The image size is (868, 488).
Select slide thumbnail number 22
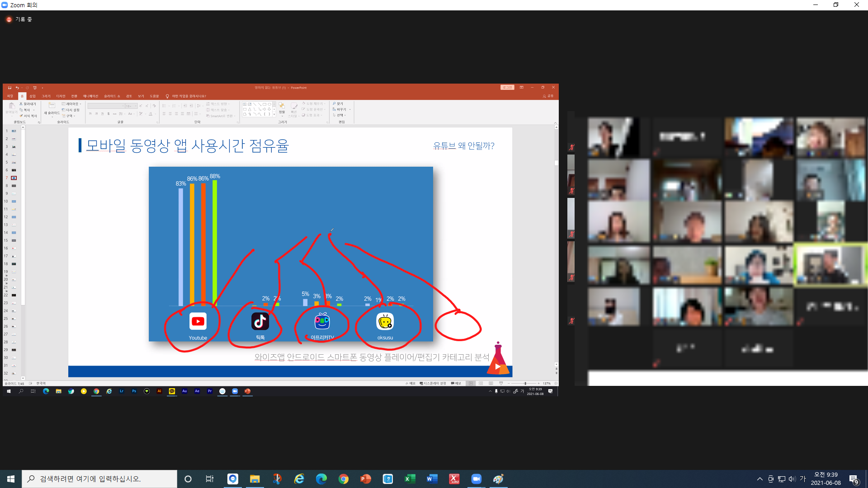(14, 296)
